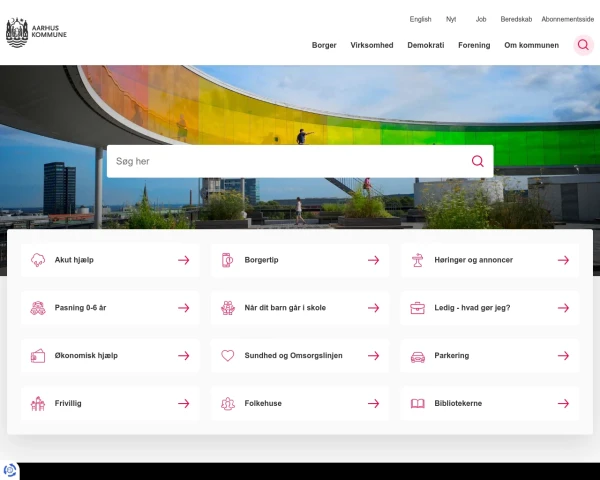Click the cloud icon beside Akut hjælp

[38, 260]
